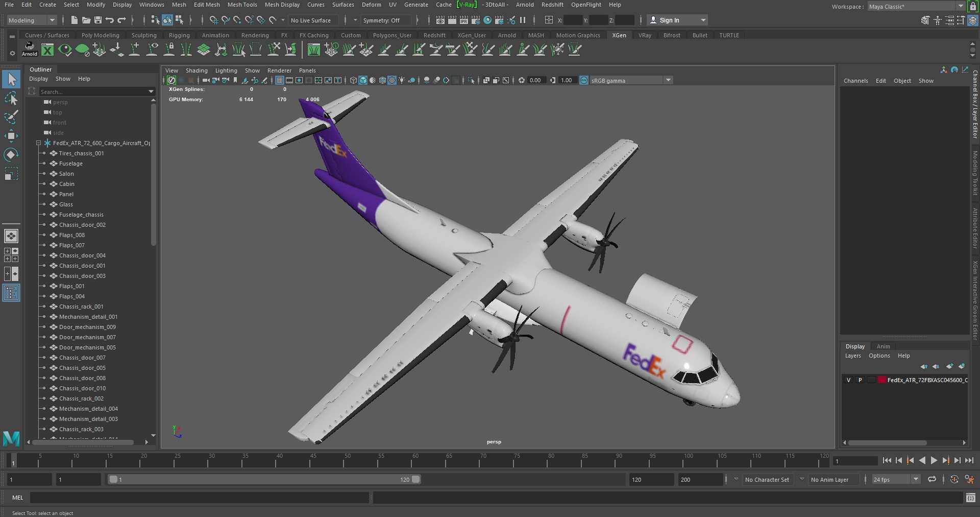Screen dimensions: 980x517
Task: Click Show in the Channel Box menu
Action: click(926, 81)
